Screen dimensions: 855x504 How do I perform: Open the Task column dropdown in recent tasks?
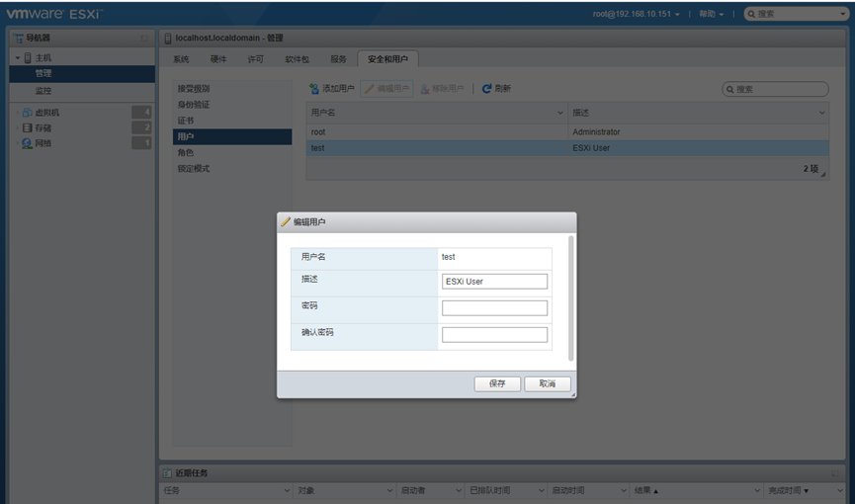287,490
